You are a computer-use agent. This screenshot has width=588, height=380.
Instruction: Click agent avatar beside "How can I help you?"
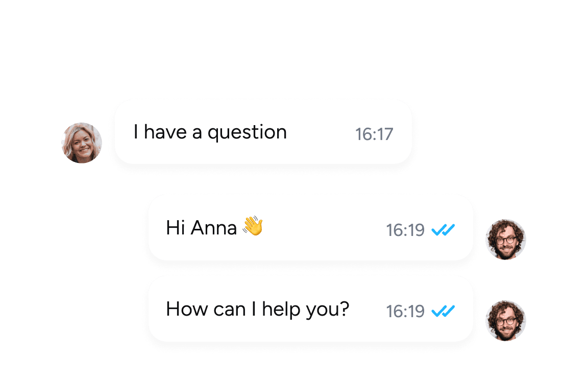(505, 321)
